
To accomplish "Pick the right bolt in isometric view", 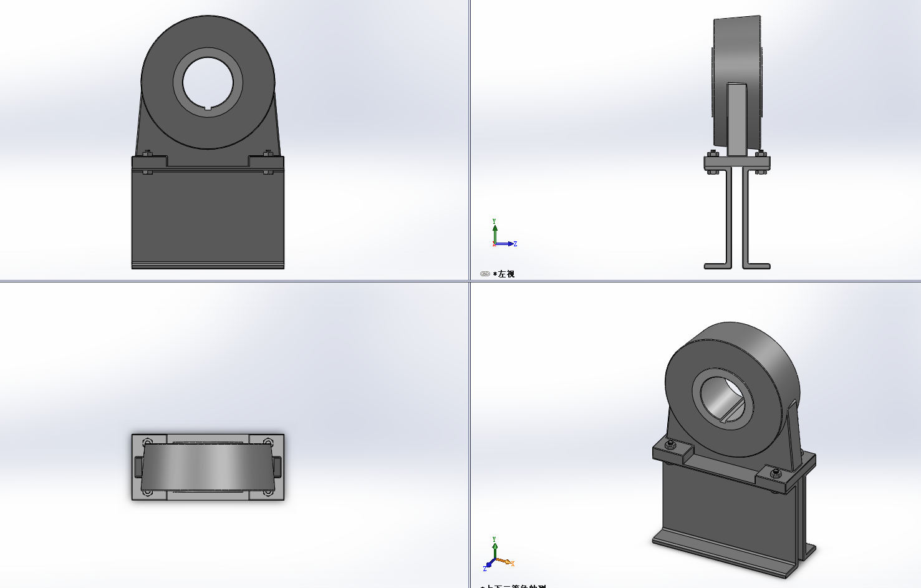I will point(776,474).
